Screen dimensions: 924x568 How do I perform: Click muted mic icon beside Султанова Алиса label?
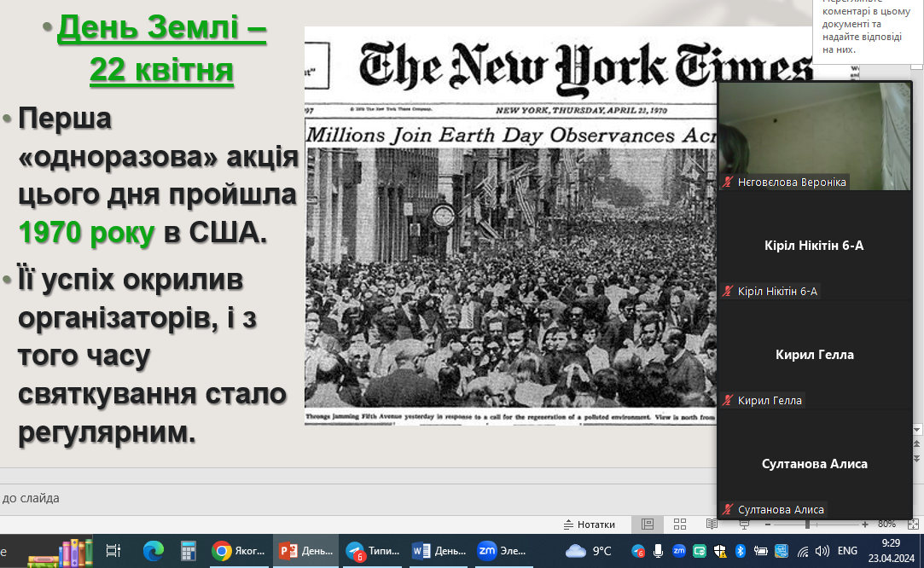click(729, 510)
